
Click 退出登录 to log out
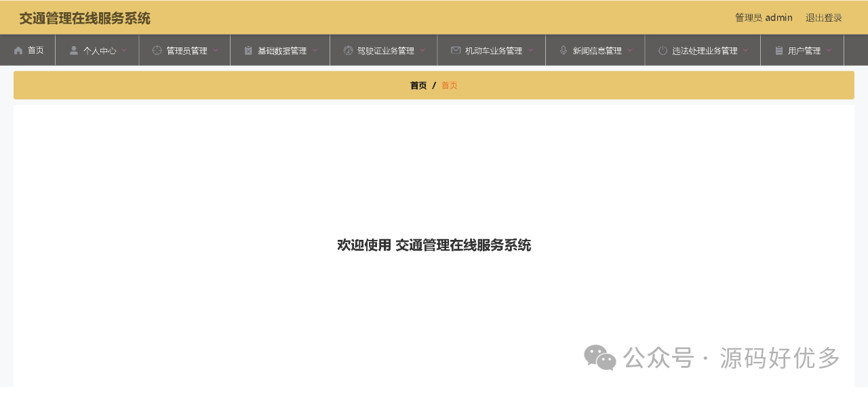pyautogui.click(x=823, y=18)
